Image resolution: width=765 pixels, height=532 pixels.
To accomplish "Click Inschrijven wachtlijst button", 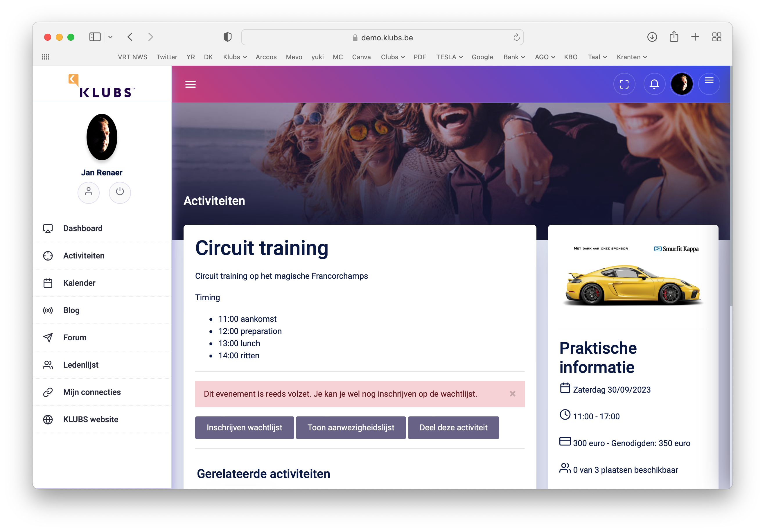I will (244, 427).
